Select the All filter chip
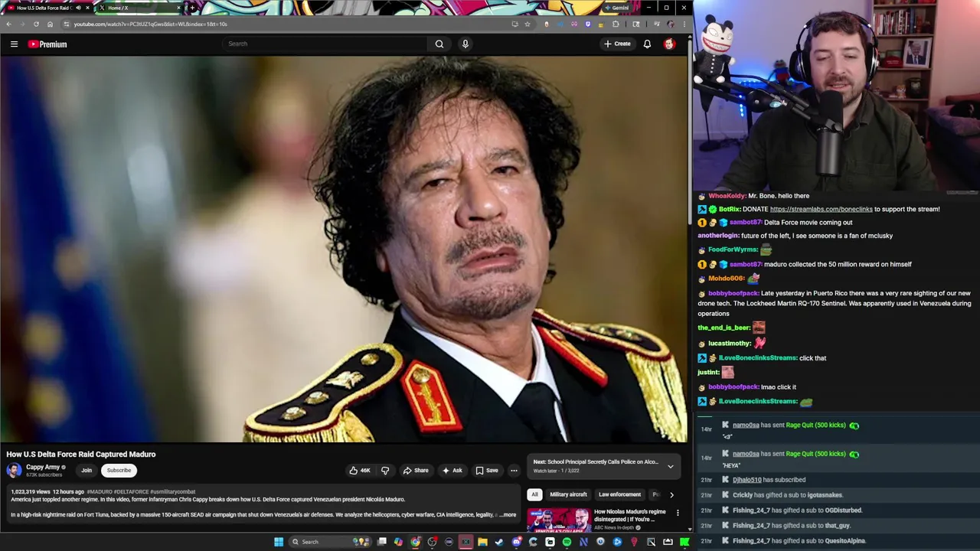Viewport: 980px width, 551px height. 534,494
